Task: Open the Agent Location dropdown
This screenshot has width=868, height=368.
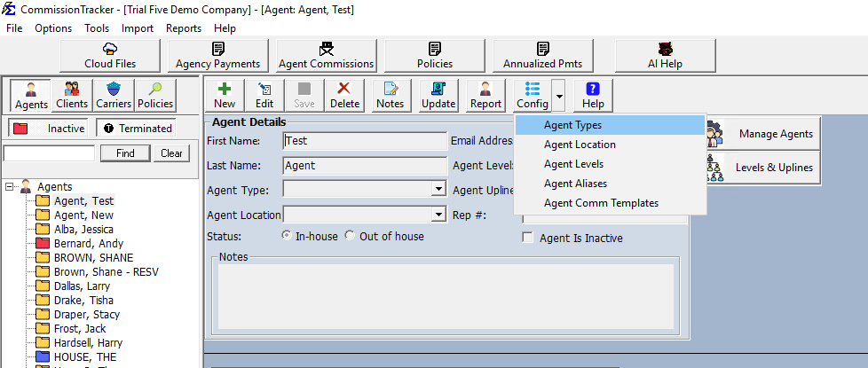Action: click(x=439, y=215)
